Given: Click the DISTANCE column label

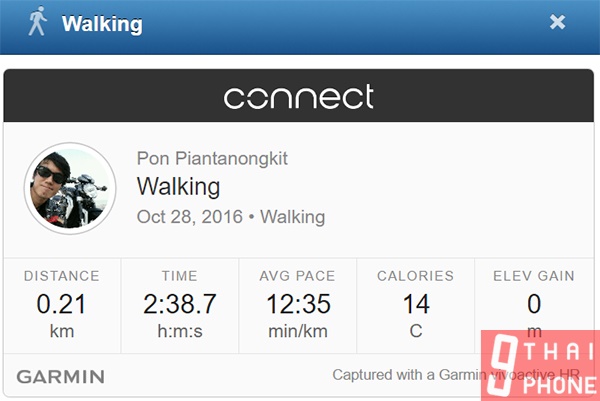Looking at the screenshot, I should pos(62,276).
